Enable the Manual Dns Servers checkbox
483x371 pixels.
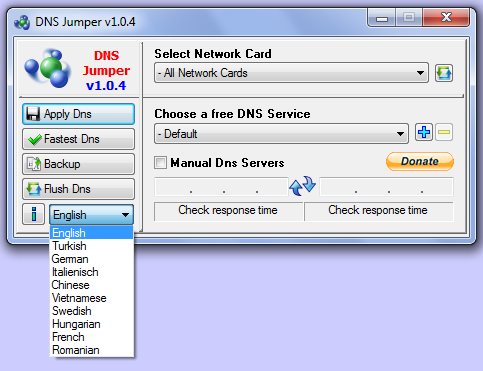pos(160,163)
